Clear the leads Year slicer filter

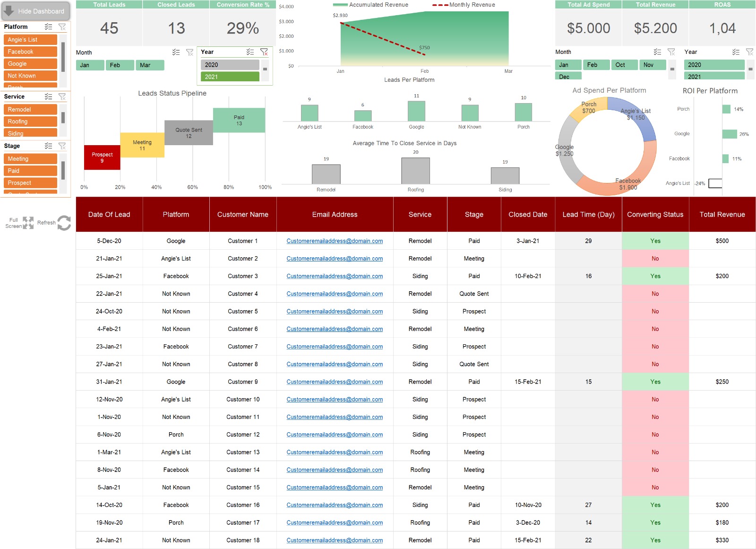264,52
